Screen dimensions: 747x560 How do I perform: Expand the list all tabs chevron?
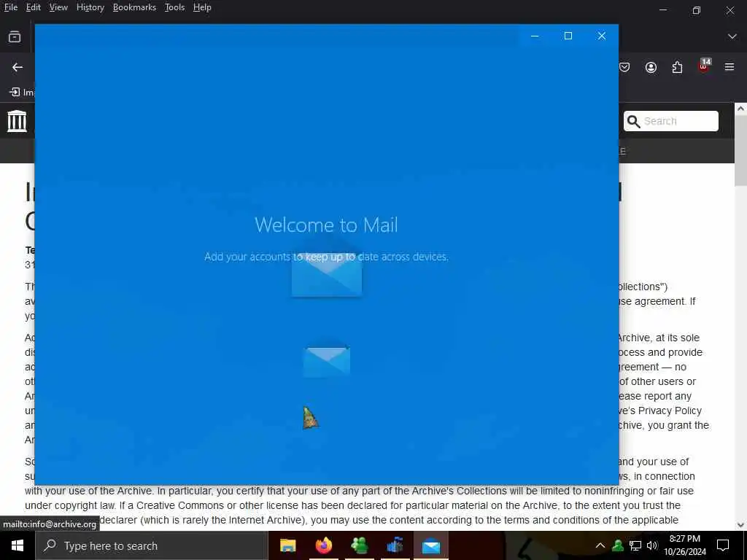732,36
